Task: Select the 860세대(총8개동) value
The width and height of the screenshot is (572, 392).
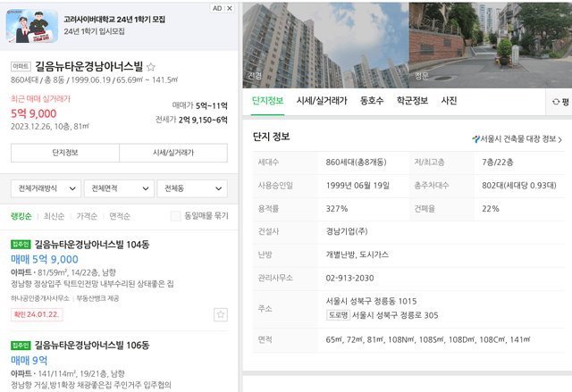Action: (356, 163)
